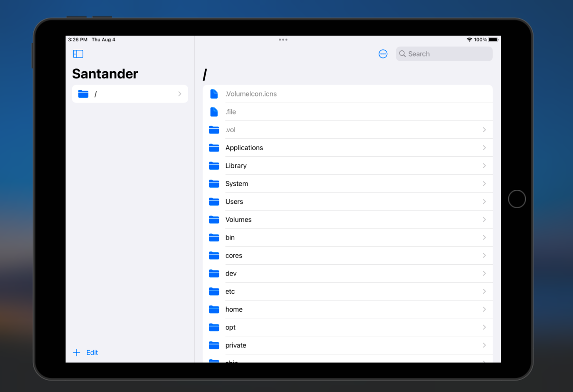The width and height of the screenshot is (573, 392).
Task: Click the 3:26 PM clock
Action: (x=78, y=40)
